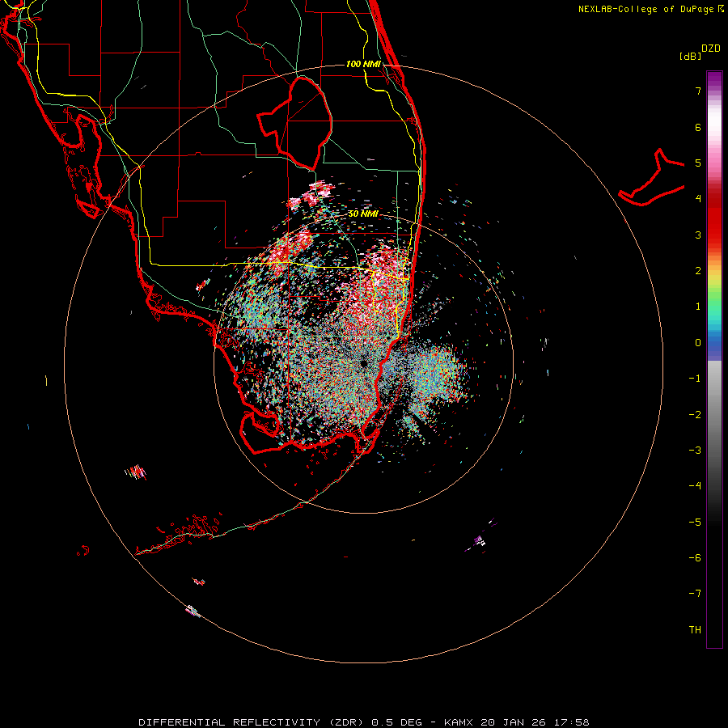Image resolution: width=728 pixels, height=728 pixels.
Task: Click the 1 value on the color scale
Action: 698,307
